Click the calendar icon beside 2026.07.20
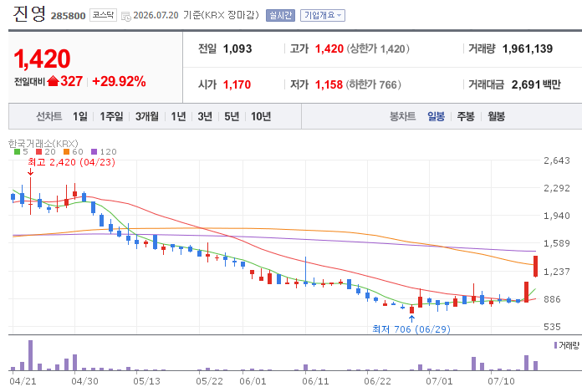This screenshot has height=392, width=582. (126, 17)
